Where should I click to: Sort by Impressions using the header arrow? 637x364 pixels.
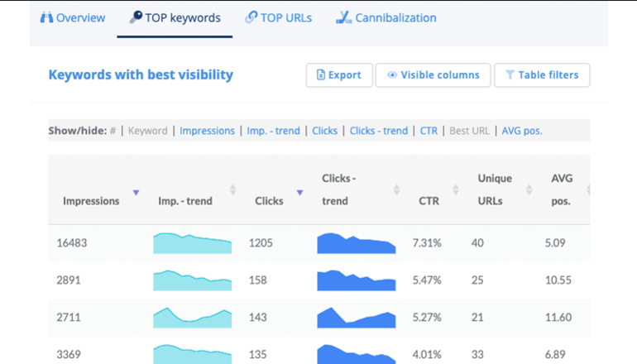136,193
